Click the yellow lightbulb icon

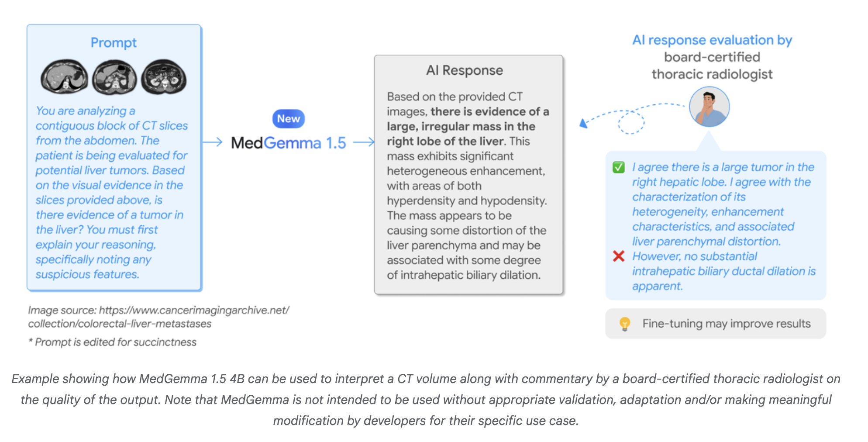(x=625, y=324)
